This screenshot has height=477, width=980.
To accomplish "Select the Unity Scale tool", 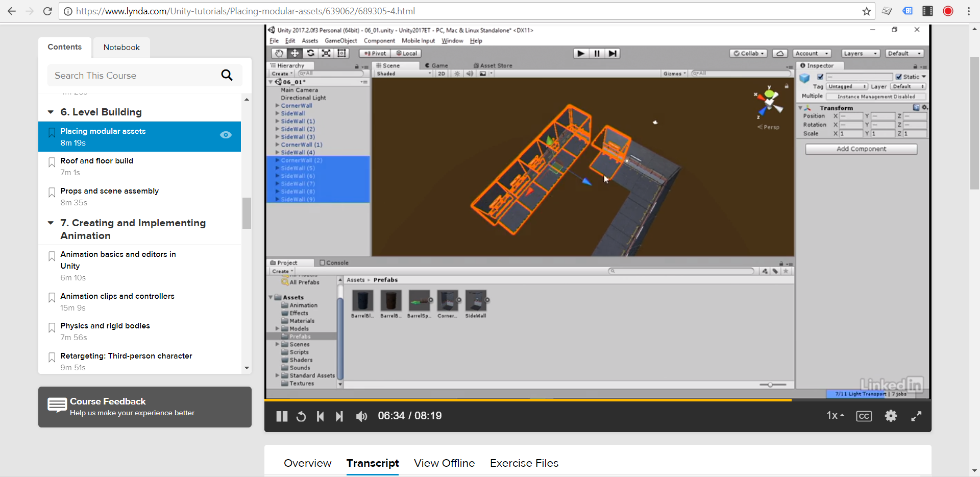I will pyautogui.click(x=326, y=53).
